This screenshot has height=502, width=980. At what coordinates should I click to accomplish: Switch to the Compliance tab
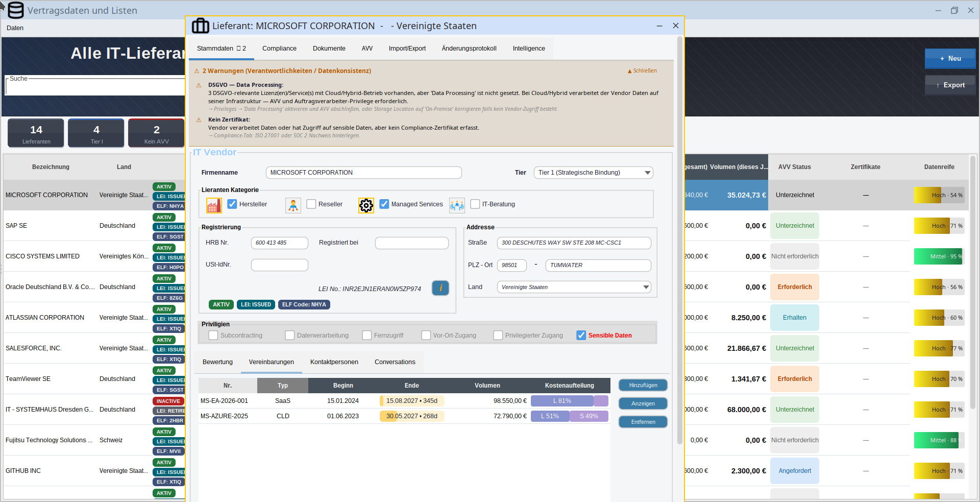[279, 49]
